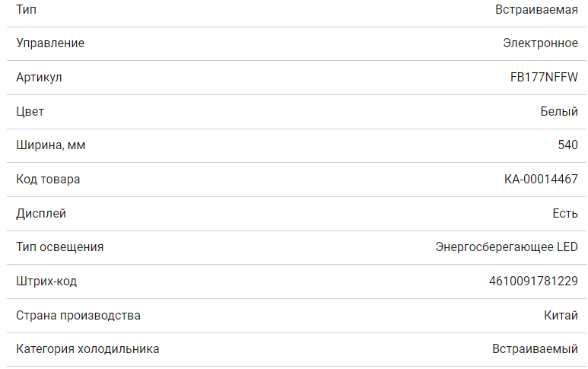Click the 'Управление' label
Image resolution: width=588 pixels, height=369 pixels.
tap(50, 43)
